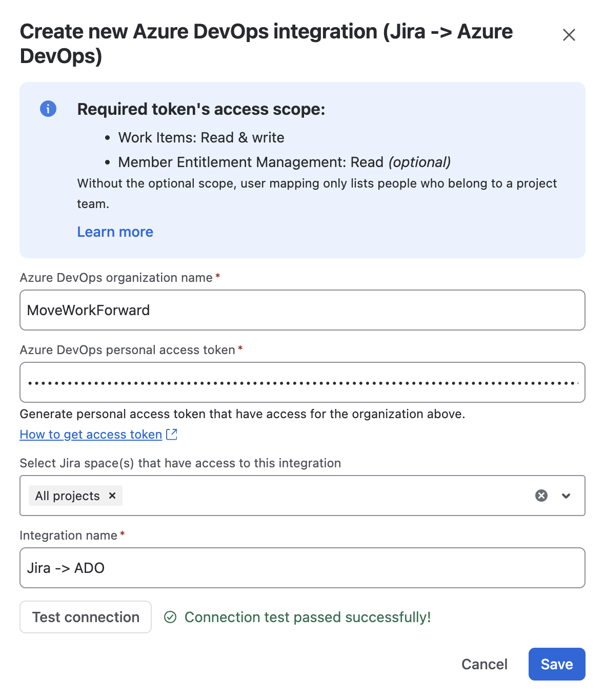Image resolution: width=605 pixels, height=700 pixels.
Task: Close the Create new Azure DevOps integration dialog
Action: [x=569, y=35]
